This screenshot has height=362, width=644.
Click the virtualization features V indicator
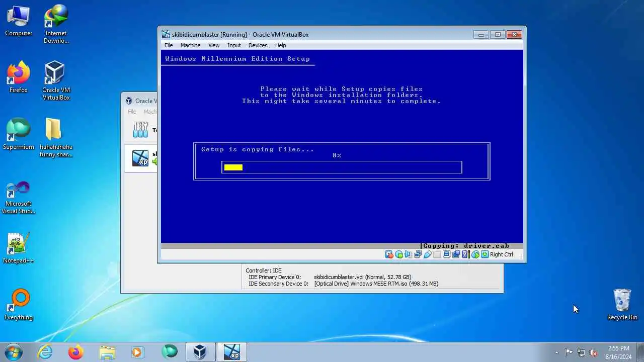(465, 254)
